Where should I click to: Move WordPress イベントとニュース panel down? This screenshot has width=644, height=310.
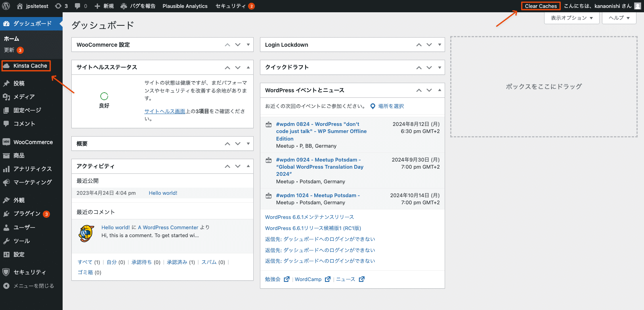pos(429,90)
